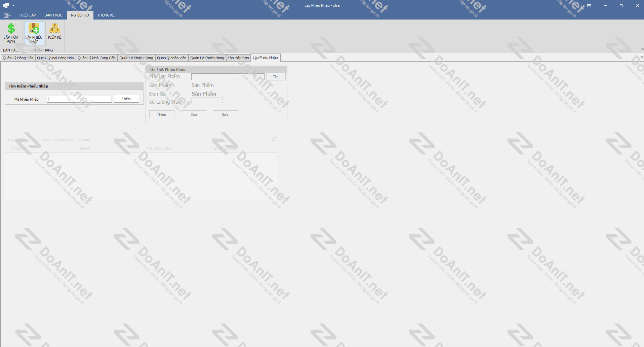This screenshot has height=347, width=644.
Task: Click the MAHH column header
Action: (x=112, y=149)
